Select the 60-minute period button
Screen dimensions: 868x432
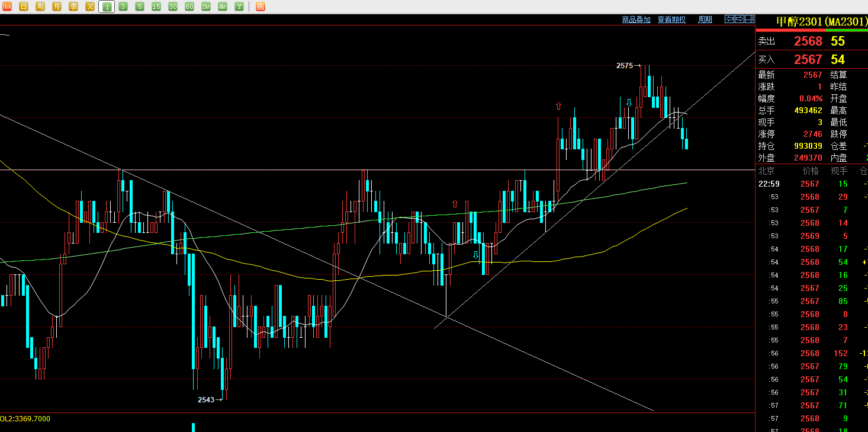(x=189, y=7)
